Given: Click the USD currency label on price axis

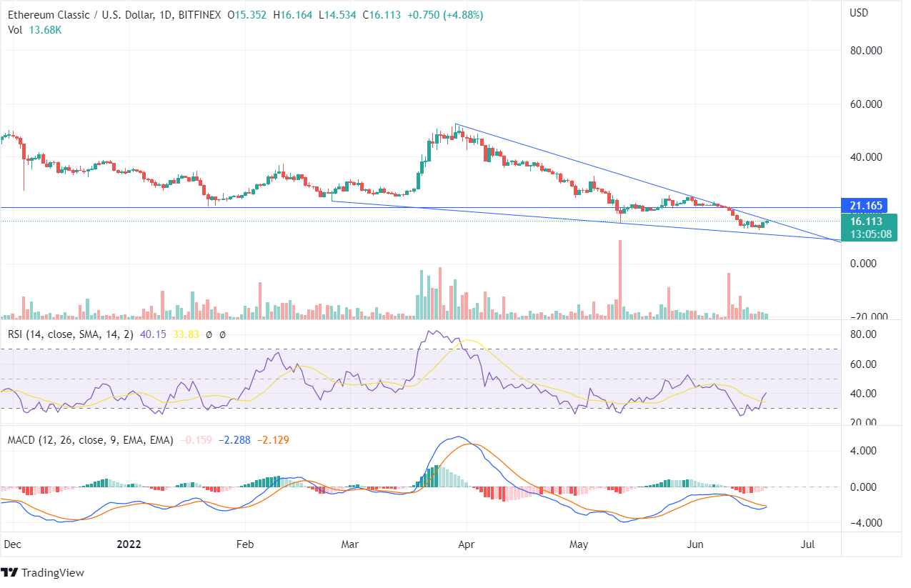Looking at the screenshot, I should click(859, 12).
